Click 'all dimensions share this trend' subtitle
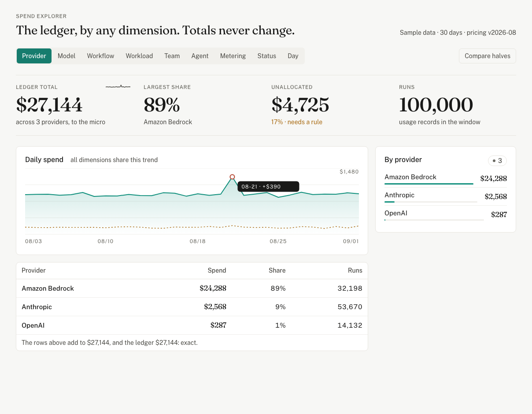532x414 pixels. (114, 160)
